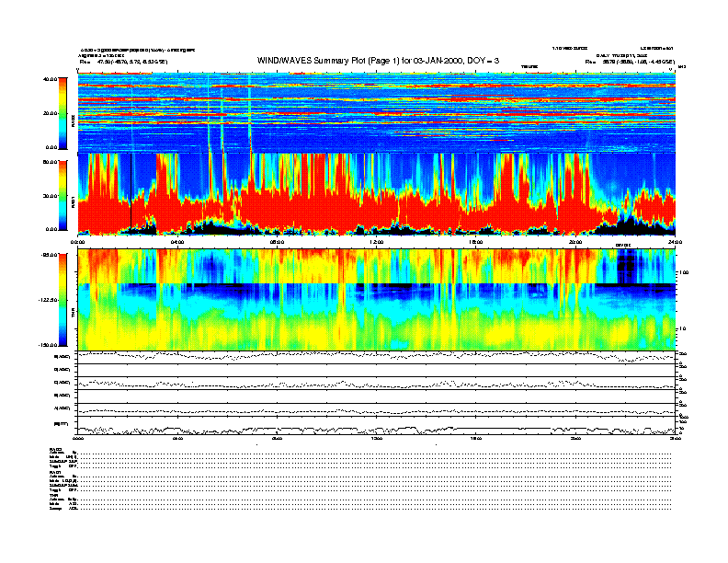The width and height of the screenshot is (728, 563).
Task: Click the 00:00 label under RAD1
Action: 77,242
